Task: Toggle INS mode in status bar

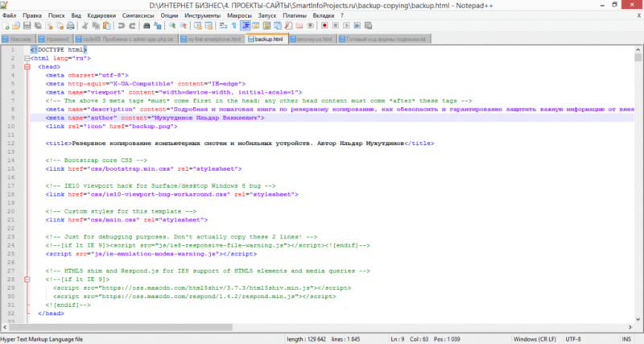Action: [626, 339]
